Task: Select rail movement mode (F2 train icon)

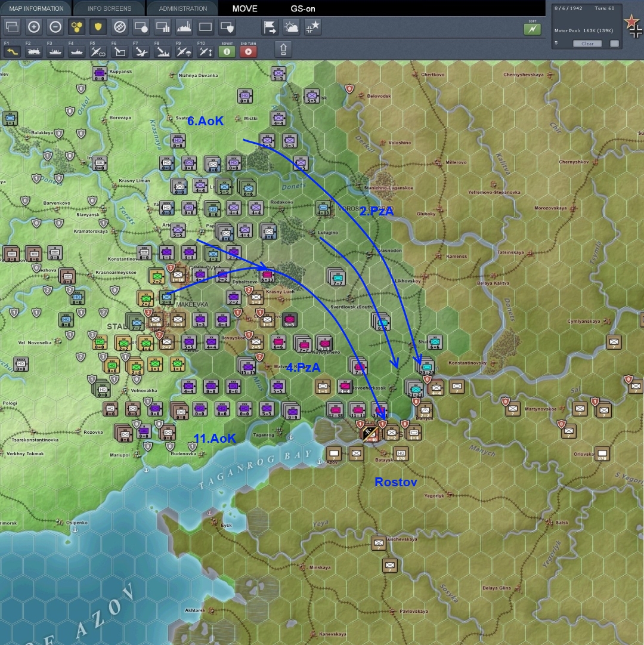Action: click(x=34, y=52)
